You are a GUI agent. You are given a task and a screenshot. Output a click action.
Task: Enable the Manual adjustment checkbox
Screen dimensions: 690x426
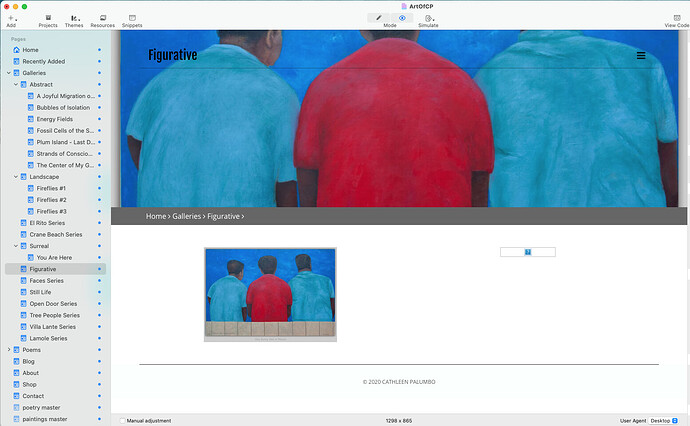[x=123, y=421]
